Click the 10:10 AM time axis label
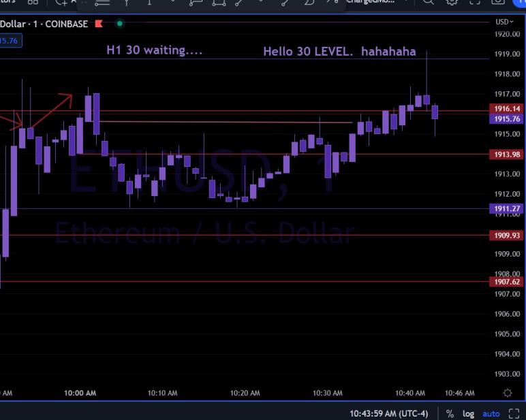526x420 pixels. click(163, 393)
